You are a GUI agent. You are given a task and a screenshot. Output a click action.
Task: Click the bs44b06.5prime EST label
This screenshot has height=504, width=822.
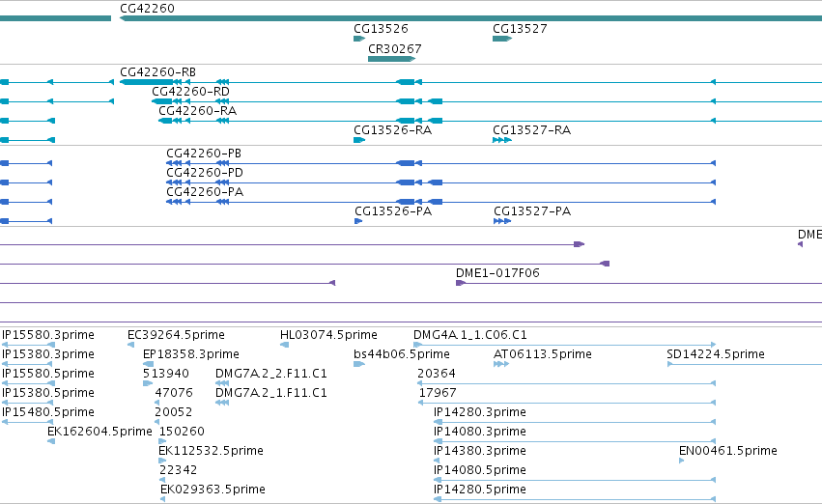[402, 354]
